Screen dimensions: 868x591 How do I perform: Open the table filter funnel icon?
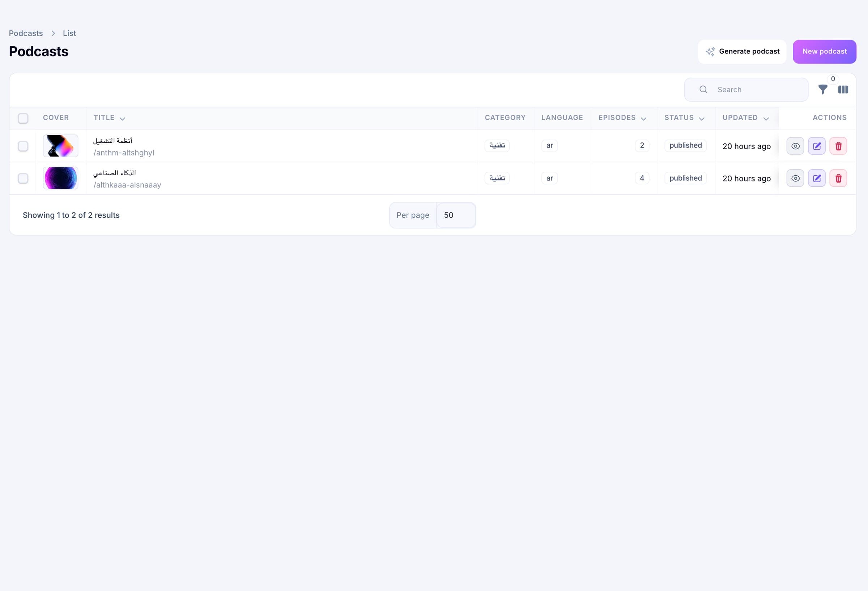[822, 90]
